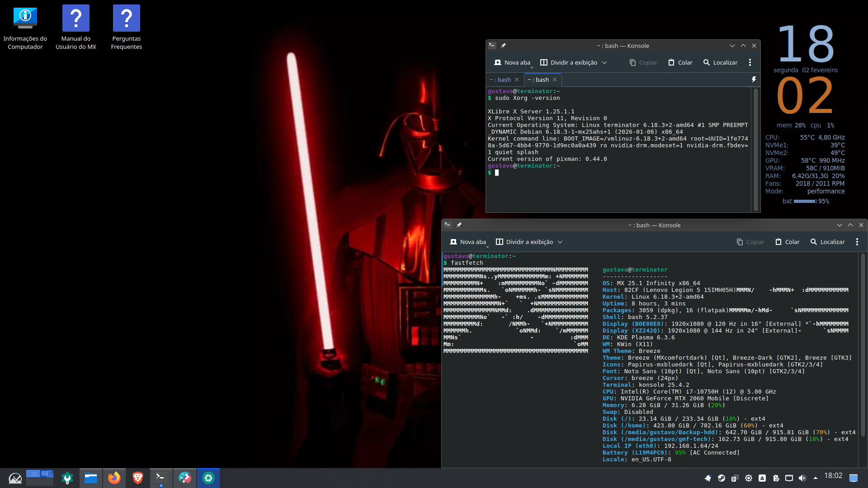
Task: Open the audio volume tray icon
Action: pyautogui.click(x=802, y=478)
